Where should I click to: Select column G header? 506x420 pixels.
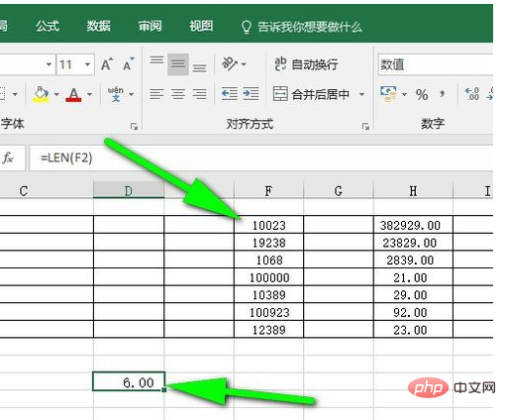click(339, 191)
